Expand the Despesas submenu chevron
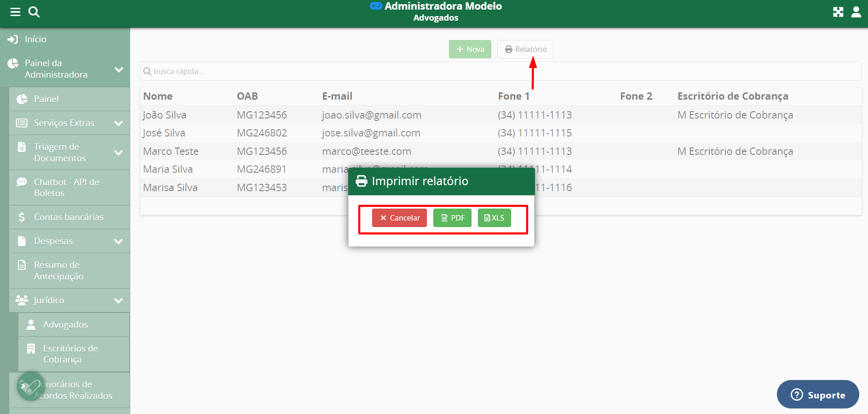This screenshot has height=414, width=868. click(x=118, y=241)
